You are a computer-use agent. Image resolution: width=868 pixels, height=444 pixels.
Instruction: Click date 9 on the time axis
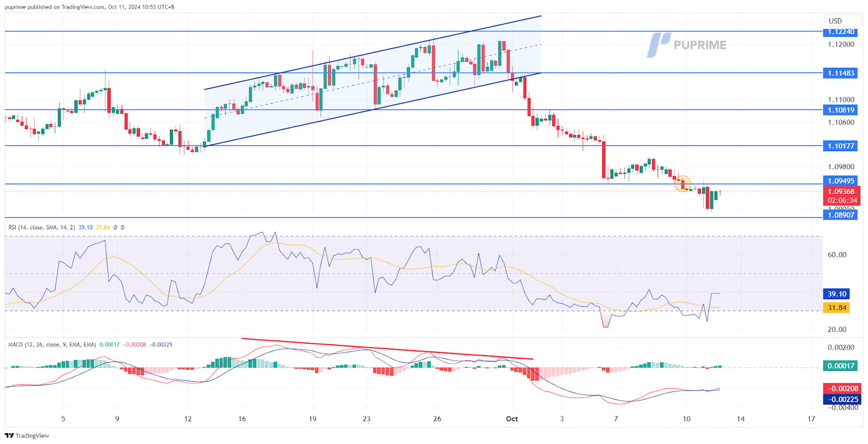(x=117, y=419)
